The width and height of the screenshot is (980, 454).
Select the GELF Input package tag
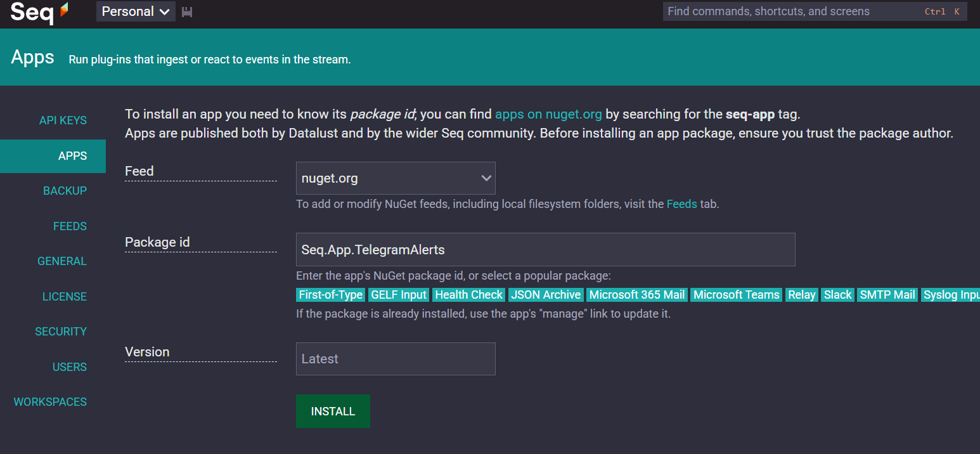(x=399, y=295)
